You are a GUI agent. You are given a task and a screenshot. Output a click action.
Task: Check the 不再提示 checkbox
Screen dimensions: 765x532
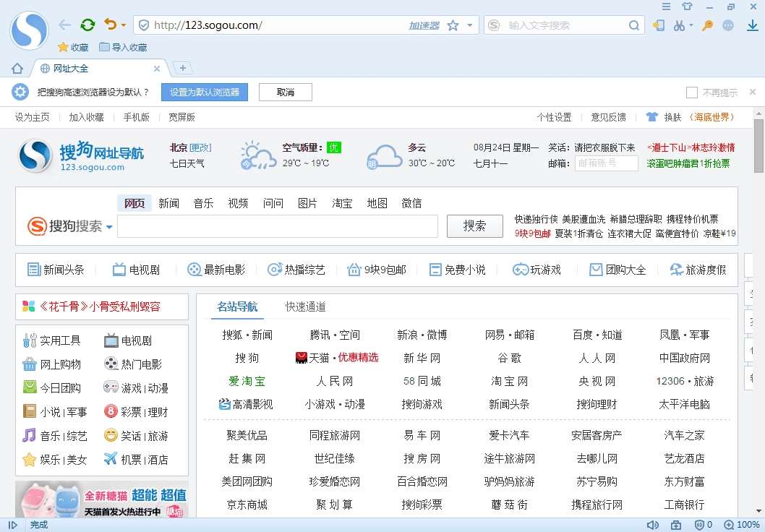pyautogui.click(x=691, y=93)
